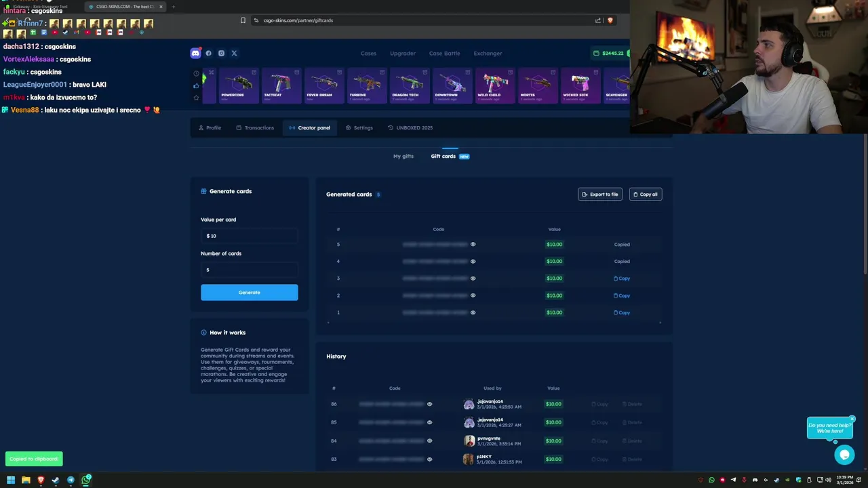Switch to the Profile tab
Image resolution: width=868 pixels, height=488 pixels.
tap(210, 127)
